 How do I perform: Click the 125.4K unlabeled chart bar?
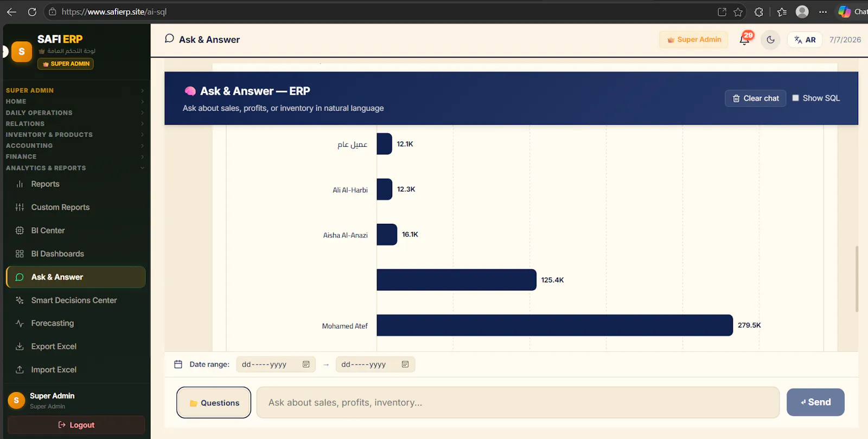pos(456,280)
